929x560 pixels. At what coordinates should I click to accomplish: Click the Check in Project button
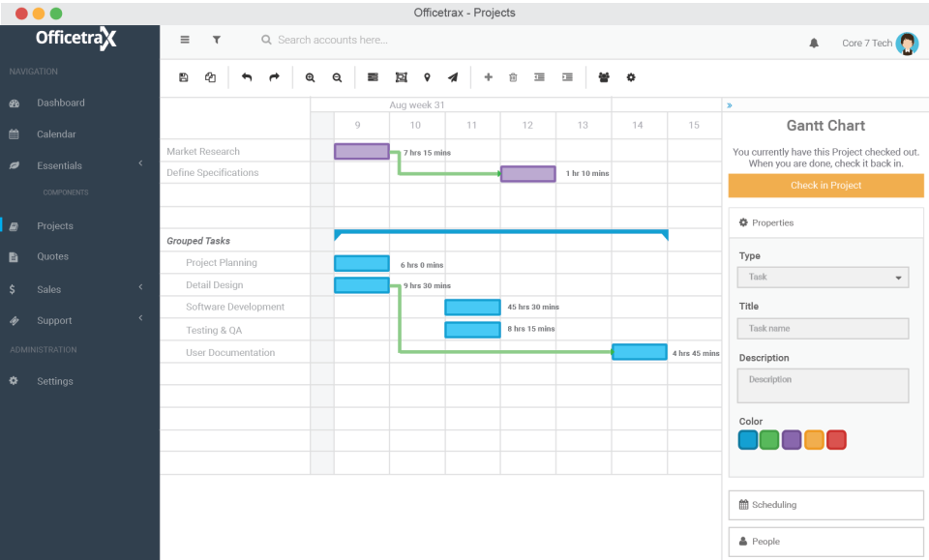[x=825, y=186]
